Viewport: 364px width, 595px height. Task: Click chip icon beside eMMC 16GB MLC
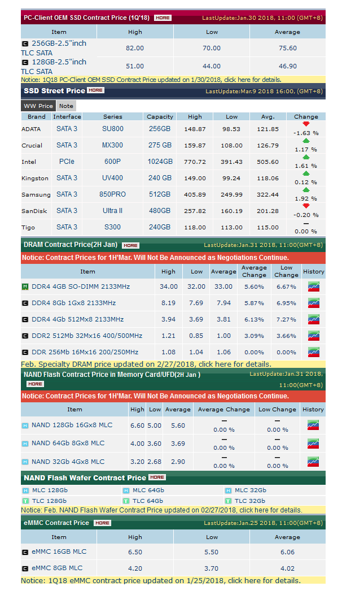coord(25,552)
